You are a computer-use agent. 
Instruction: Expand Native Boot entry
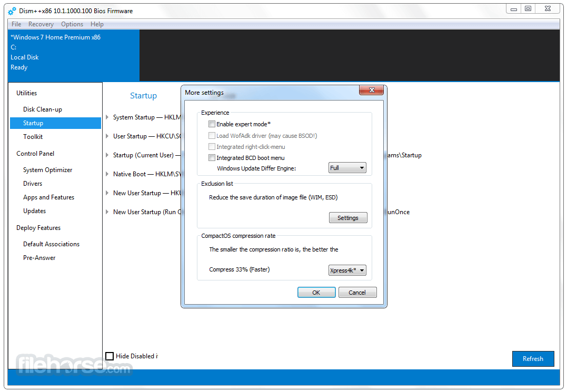[x=107, y=174]
